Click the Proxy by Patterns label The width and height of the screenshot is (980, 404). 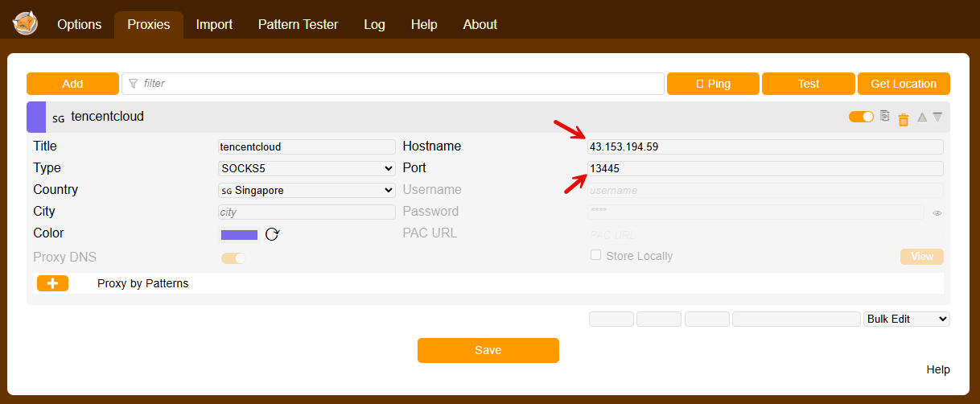[x=143, y=283]
